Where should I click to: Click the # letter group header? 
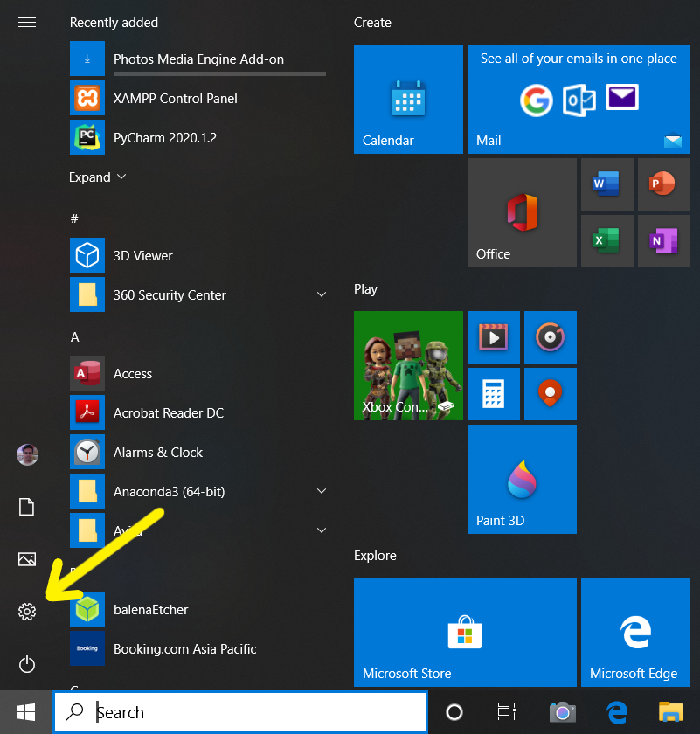tap(74, 218)
